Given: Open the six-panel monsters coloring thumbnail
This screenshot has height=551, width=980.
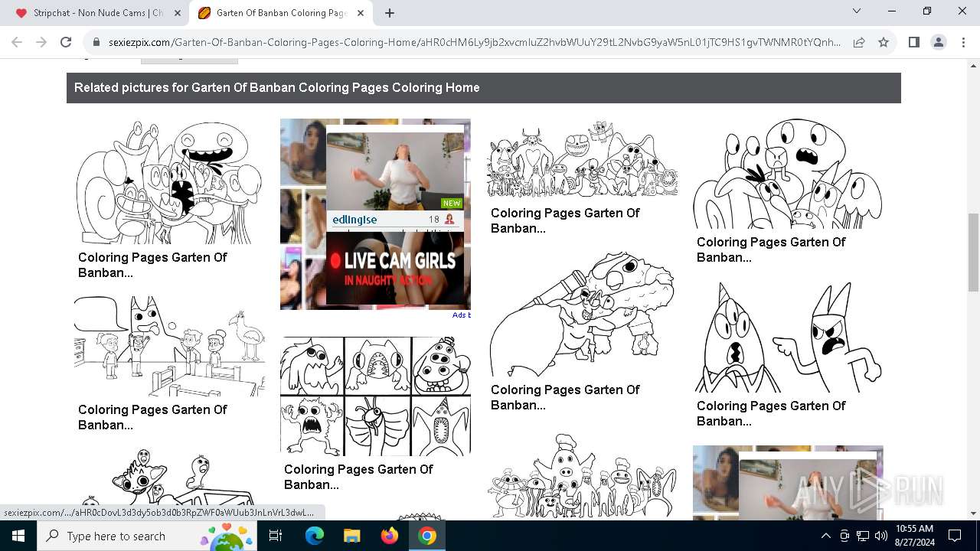Looking at the screenshot, I should tap(375, 396).
